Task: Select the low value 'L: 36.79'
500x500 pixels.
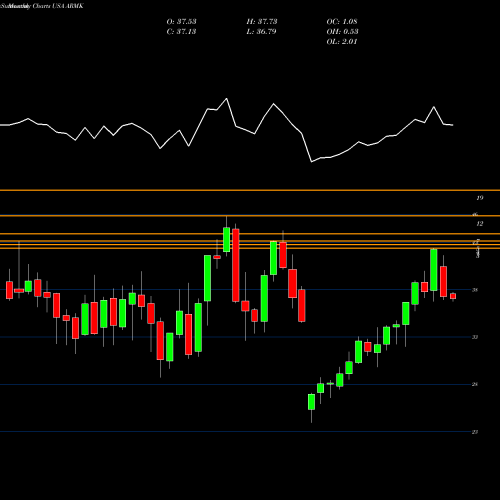Action: tap(261, 31)
